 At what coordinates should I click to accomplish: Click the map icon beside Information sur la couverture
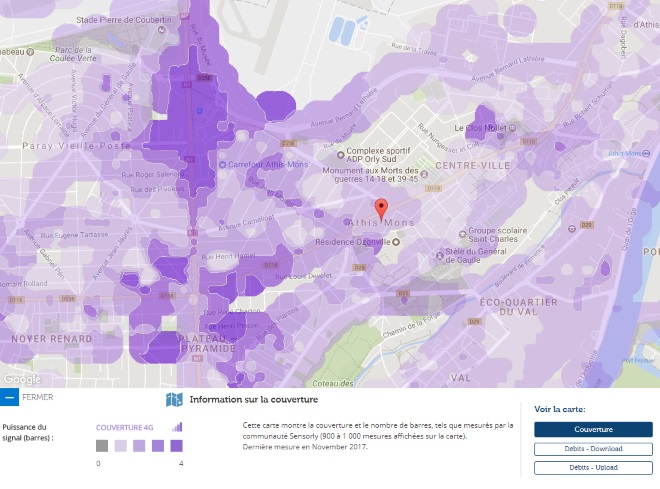coord(174,400)
